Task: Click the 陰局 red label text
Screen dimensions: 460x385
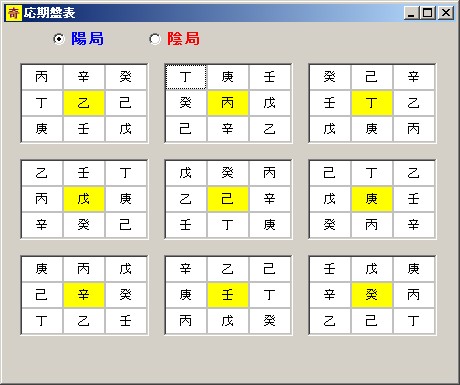Action: click(183, 39)
